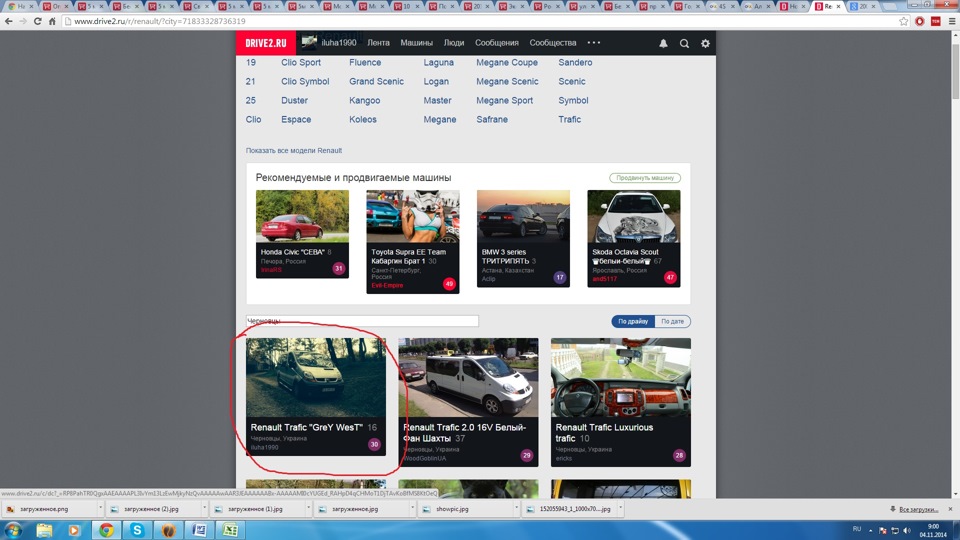The width and height of the screenshot is (960, 540).
Task: Open Koleos model link
Action: (x=362, y=119)
